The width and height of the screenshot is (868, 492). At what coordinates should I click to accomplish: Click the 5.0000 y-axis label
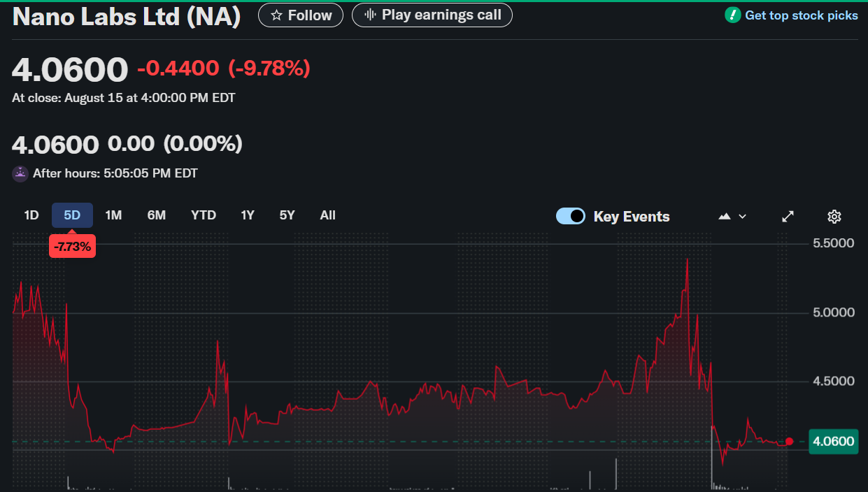tap(834, 312)
